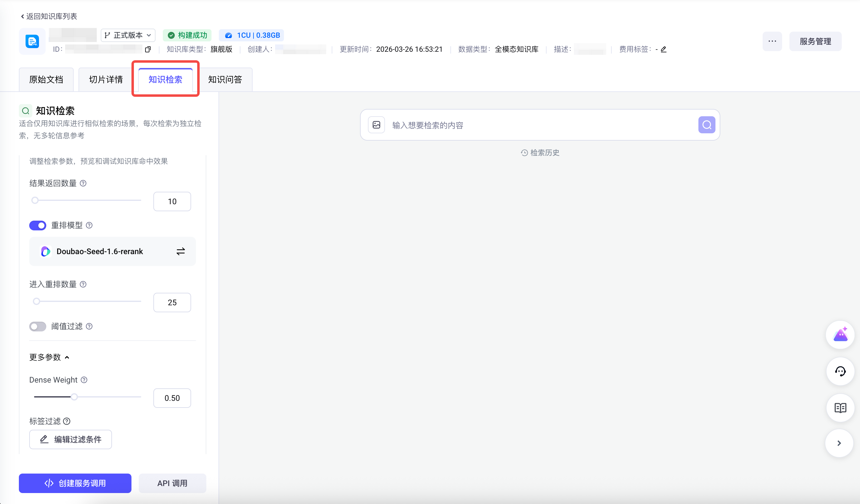
Task: Switch to the 切片详情 tab
Action: click(x=106, y=79)
